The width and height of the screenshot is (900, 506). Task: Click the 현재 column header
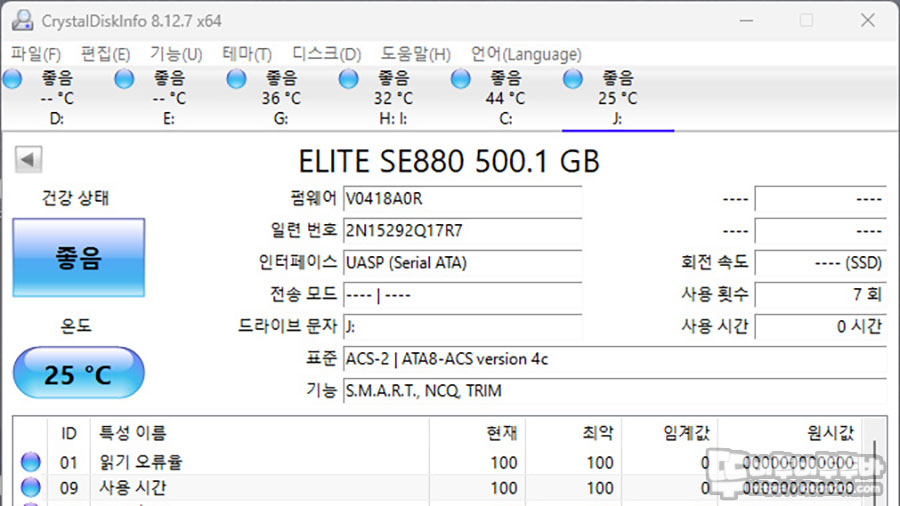pyautogui.click(x=478, y=433)
